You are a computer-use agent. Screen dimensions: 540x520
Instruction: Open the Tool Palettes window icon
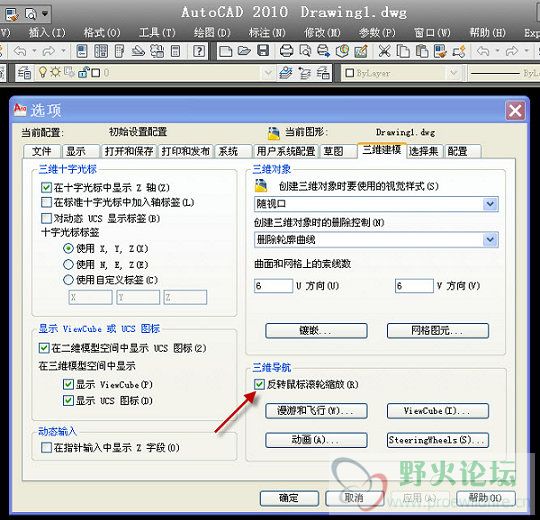119,52
